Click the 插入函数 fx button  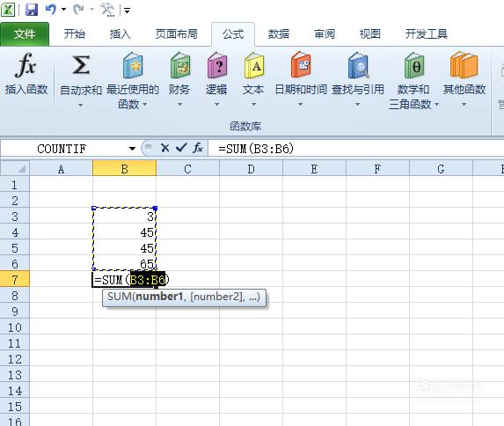[26, 75]
